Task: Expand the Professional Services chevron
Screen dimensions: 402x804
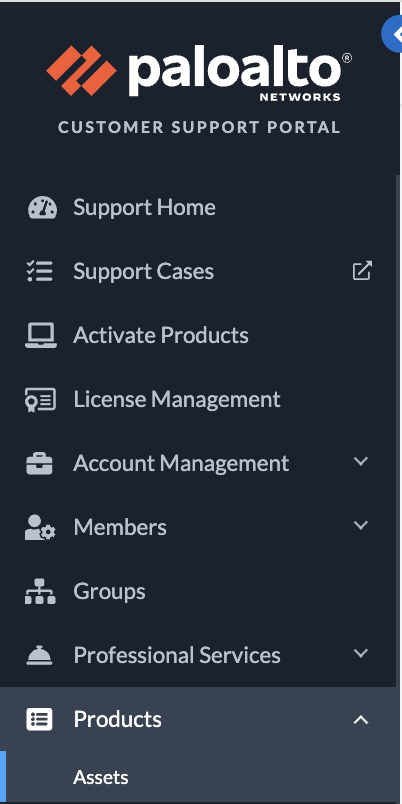Action: [361, 653]
